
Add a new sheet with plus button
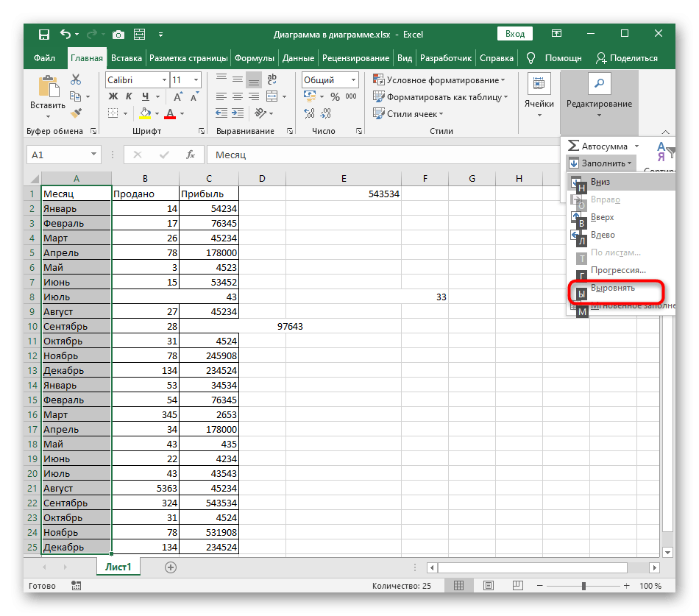point(170,567)
